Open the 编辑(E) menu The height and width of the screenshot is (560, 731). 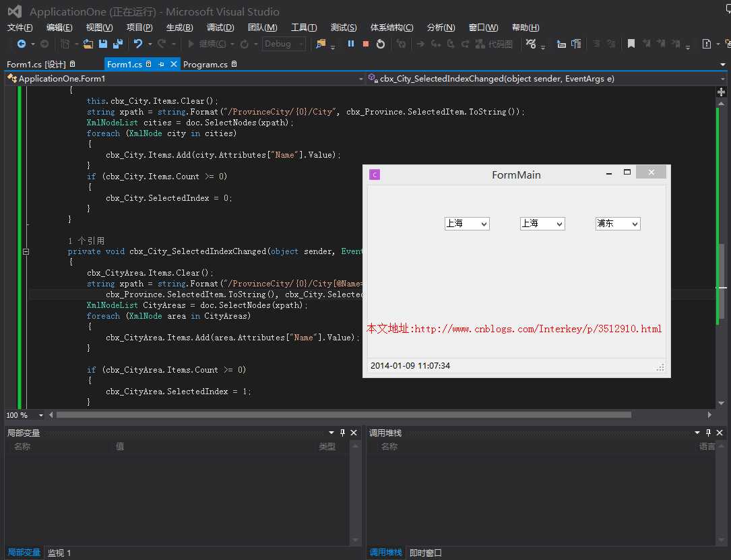pyautogui.click(x=59, y=28)
